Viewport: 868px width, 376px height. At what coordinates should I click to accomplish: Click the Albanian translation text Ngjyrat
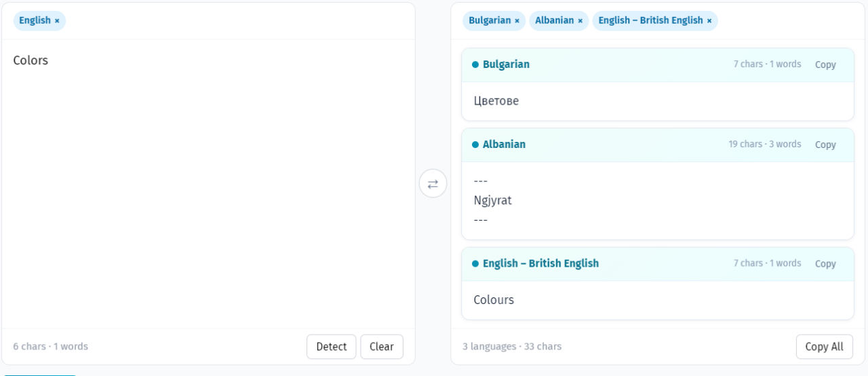[x=492, y=201]
